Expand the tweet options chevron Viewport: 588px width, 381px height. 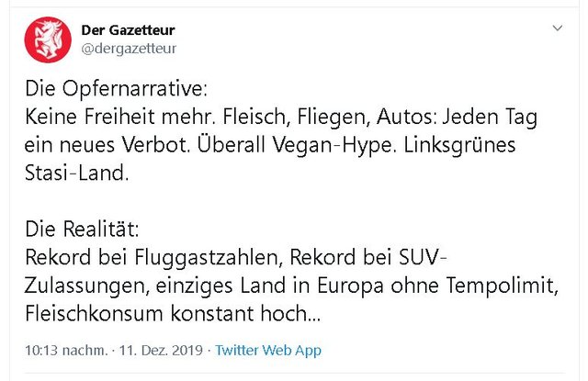558,28
